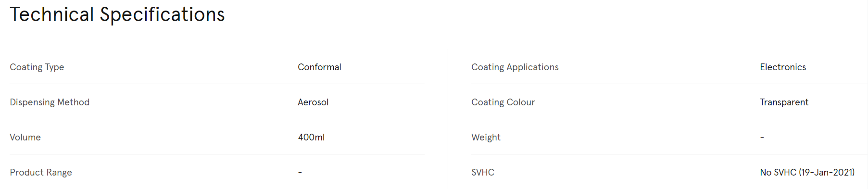Select the Weight label

(x=486, y=138)
